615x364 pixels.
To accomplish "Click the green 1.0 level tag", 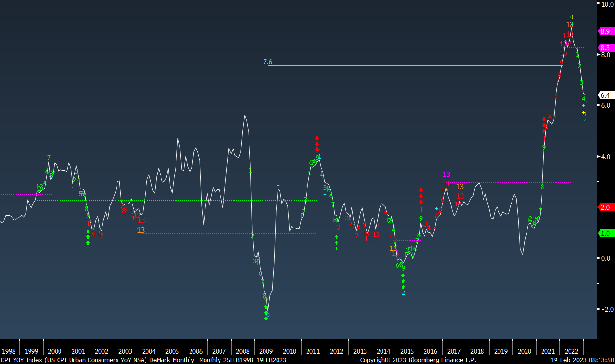I will point(605,233).
